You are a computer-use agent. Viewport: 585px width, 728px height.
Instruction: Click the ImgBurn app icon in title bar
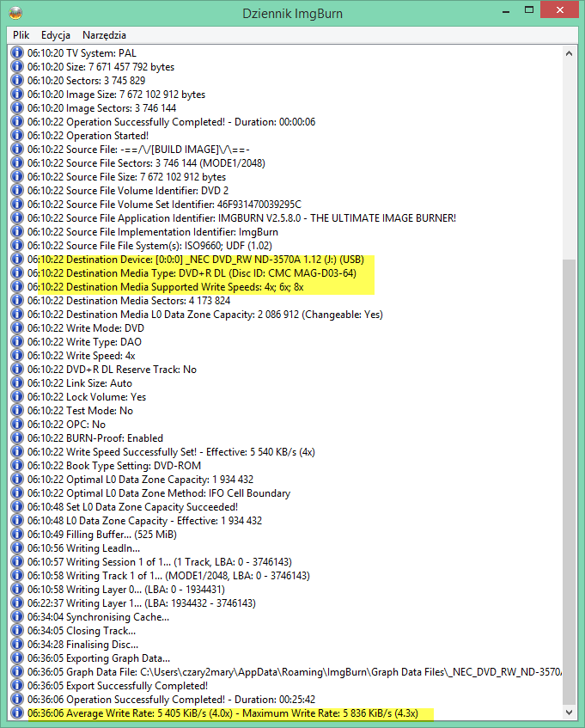pos(15,13)
